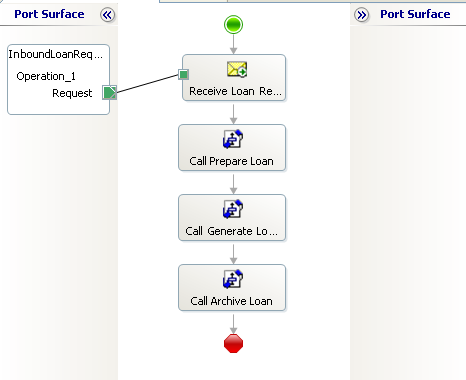Collapse the right Port Surface panel
The width and height of the screenshot is (466, 380).
[x=362, y=15]
